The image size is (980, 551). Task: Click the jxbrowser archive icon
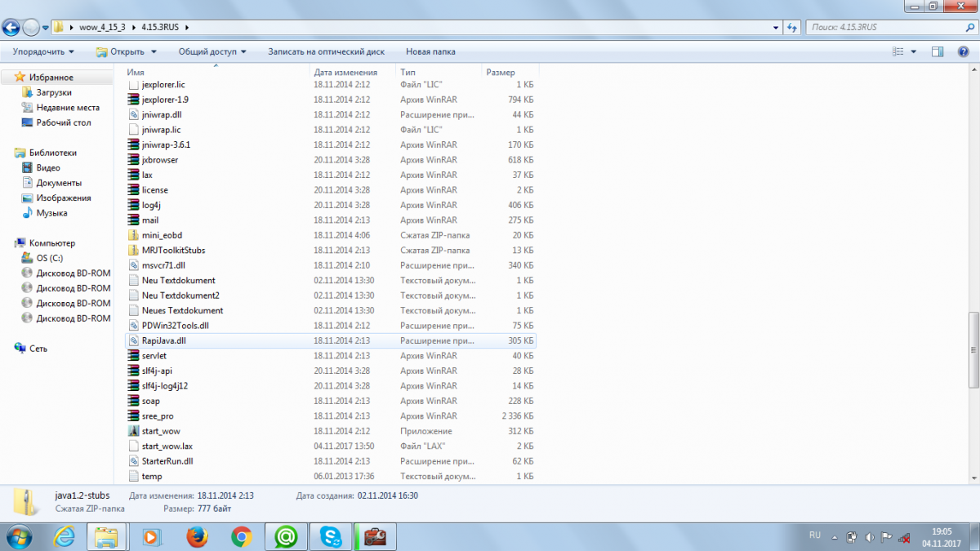click(134, 160)
